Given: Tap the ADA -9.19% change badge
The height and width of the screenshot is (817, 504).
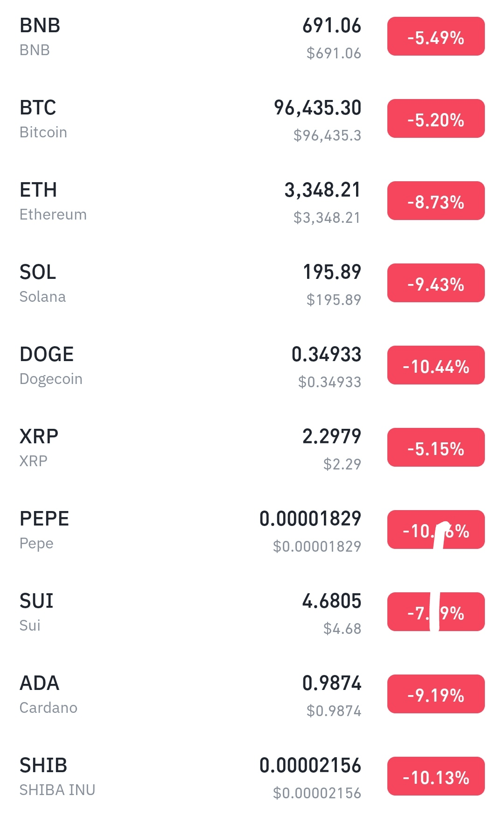Looking at the screenshot, I should (436, 694).
